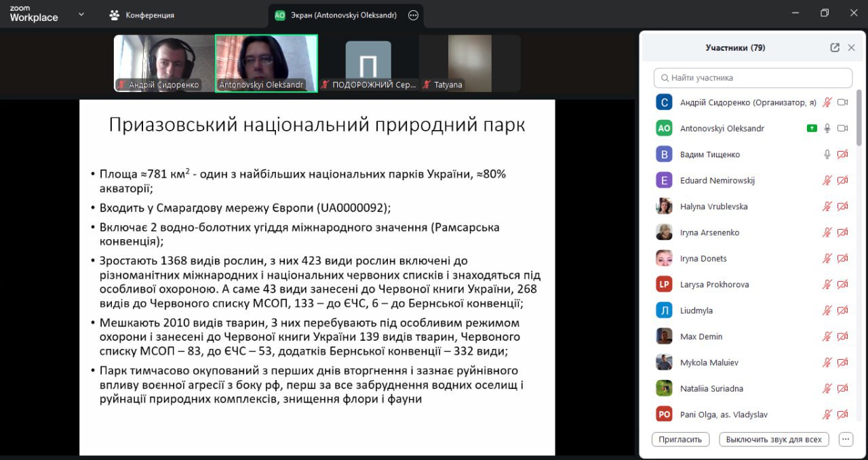Click disabled camera icon for Вадим Тищенко
868x460 pixels.
[843, 154]
